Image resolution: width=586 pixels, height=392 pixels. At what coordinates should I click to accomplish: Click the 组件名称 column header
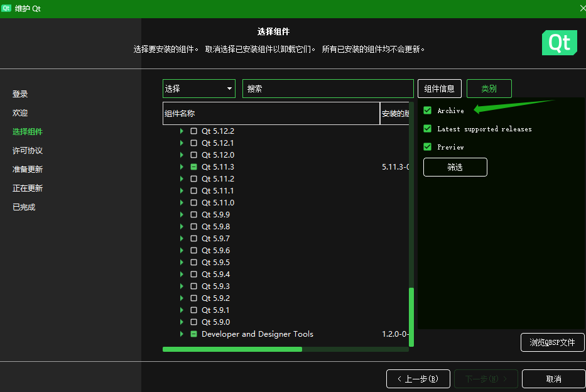tap(271, 113)
